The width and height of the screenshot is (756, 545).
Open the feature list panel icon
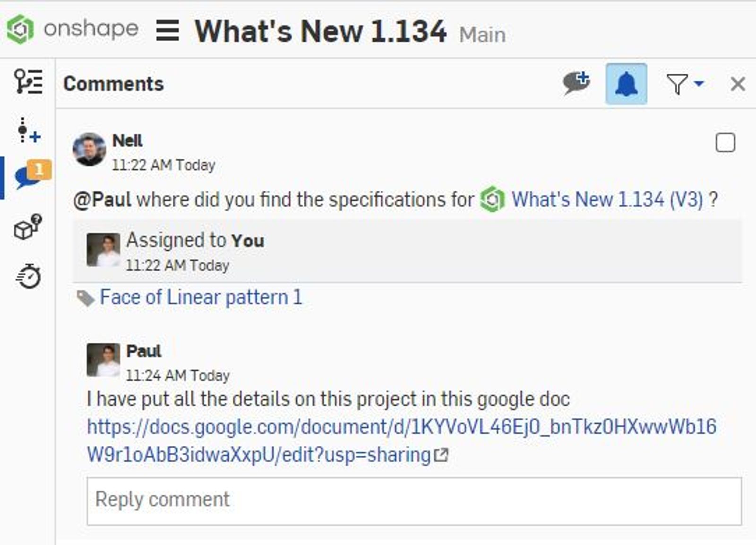[28, 81]
